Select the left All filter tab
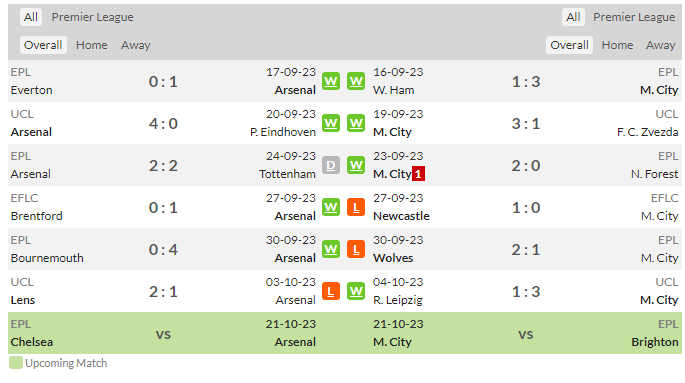 (x=31, y=17)
